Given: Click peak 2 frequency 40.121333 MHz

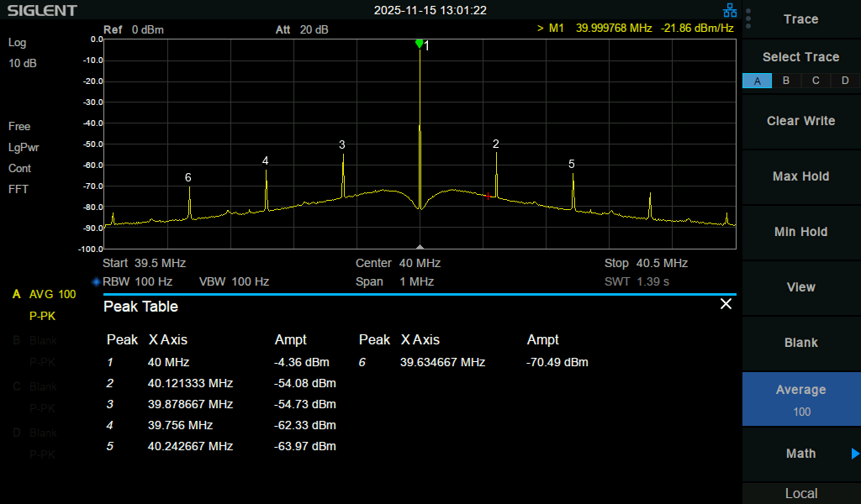Looking at the screenshot, I should coord(191,383).
